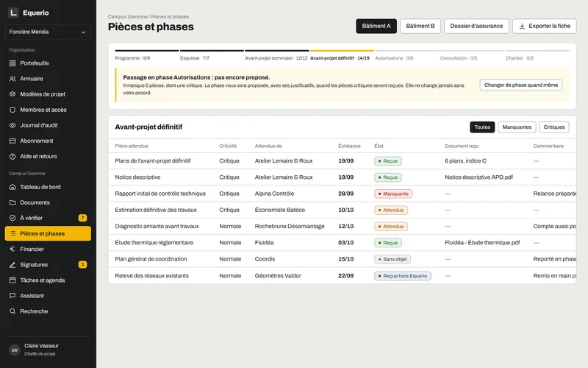Click the Signatures pen icon

[12, 265]
